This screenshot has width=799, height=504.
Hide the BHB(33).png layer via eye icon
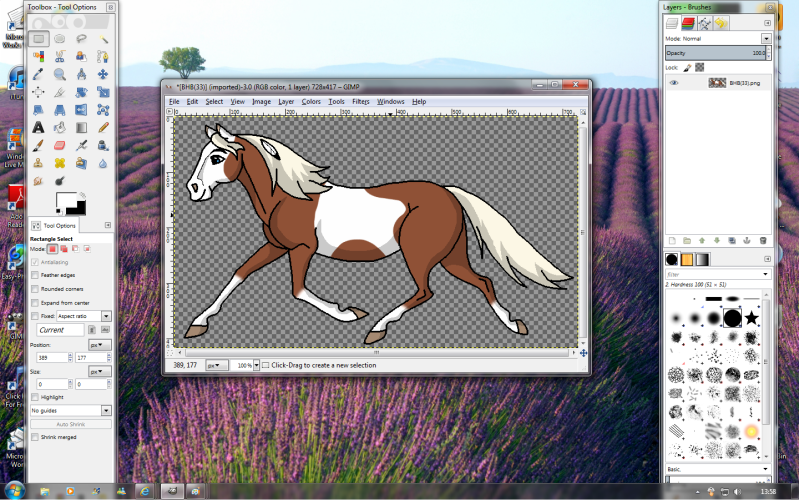click(674, 83)
